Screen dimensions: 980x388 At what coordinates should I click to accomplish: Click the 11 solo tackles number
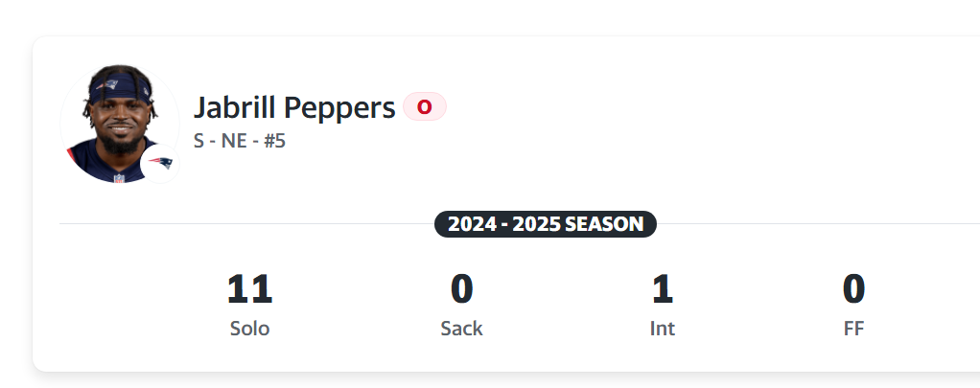point(249,289)
